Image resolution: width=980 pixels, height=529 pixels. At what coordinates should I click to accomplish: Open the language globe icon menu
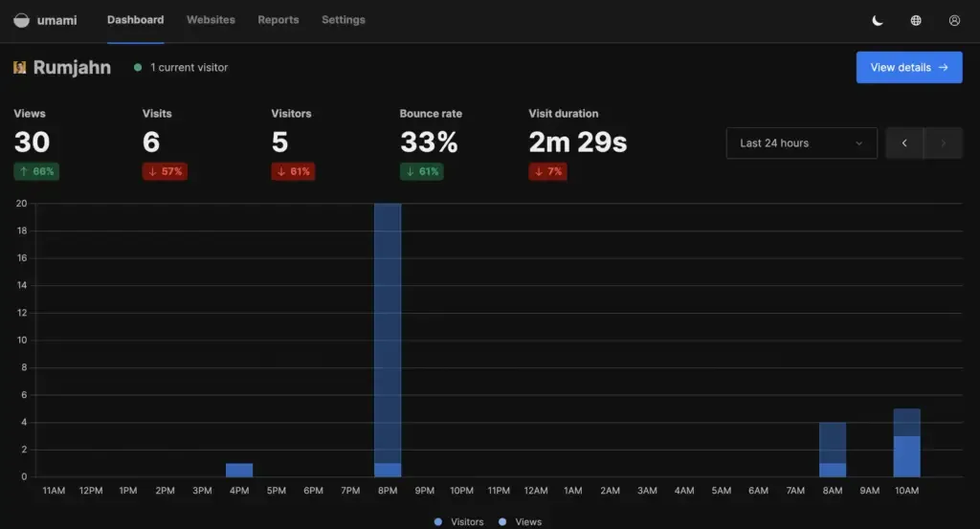[x=916, y=20]
